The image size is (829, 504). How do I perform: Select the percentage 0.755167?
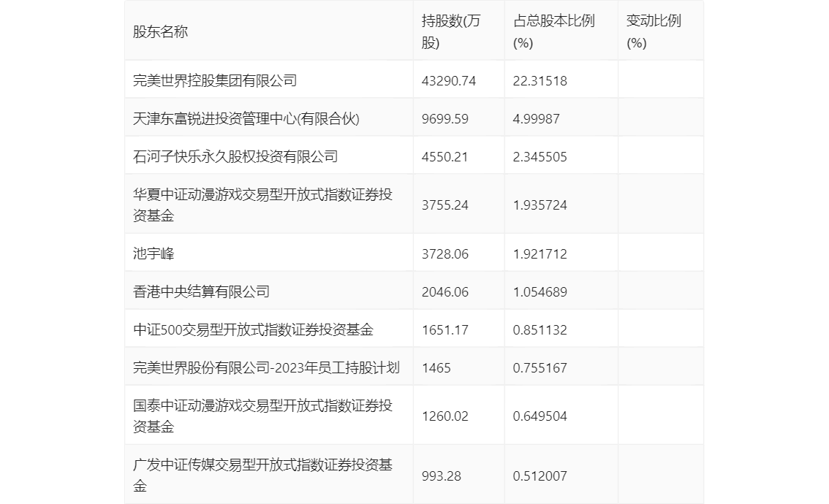pyautogui.click(x=540, y=368)
